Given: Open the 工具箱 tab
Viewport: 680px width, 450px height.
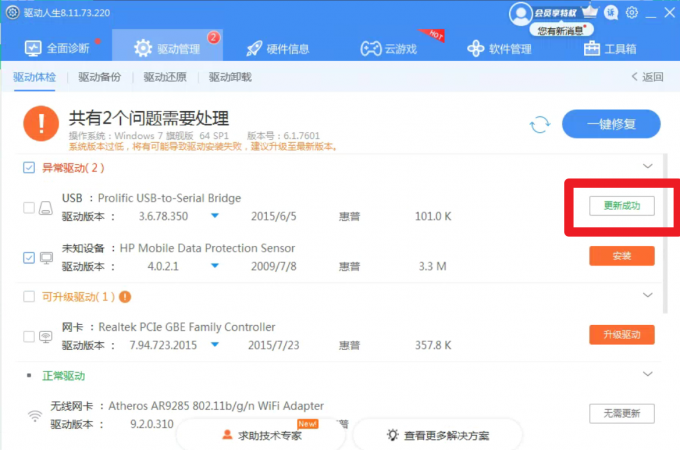Looking at the screenshot, I should [610, 49].
